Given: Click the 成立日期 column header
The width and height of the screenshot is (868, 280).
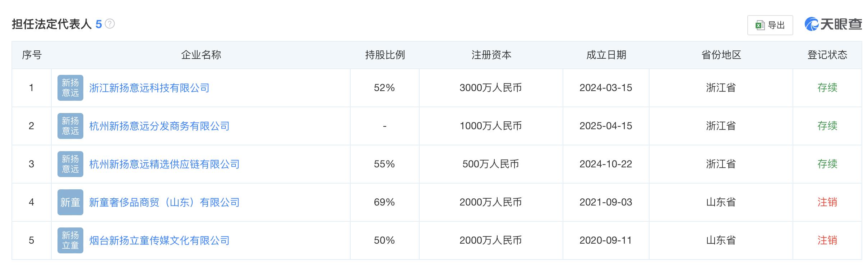Looking at the screenshot, I should coord(606,55).
